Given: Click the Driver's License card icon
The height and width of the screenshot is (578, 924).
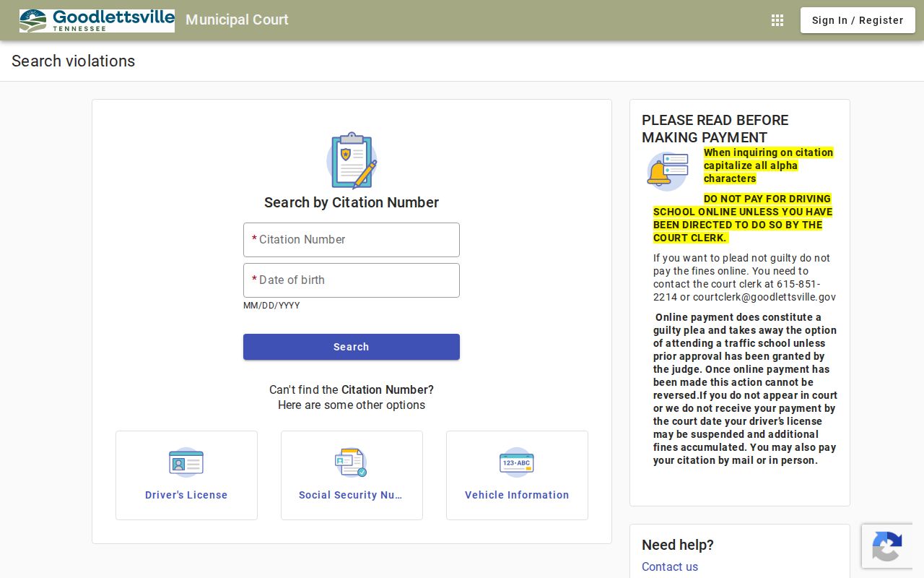Looking at the screenshot, I should coord(186,462).
